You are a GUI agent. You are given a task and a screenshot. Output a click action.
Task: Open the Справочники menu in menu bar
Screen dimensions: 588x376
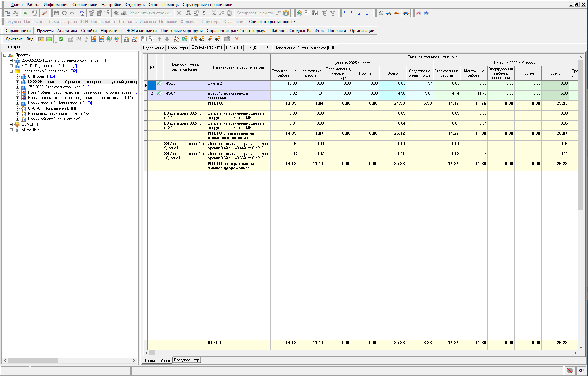coord(85,5)
